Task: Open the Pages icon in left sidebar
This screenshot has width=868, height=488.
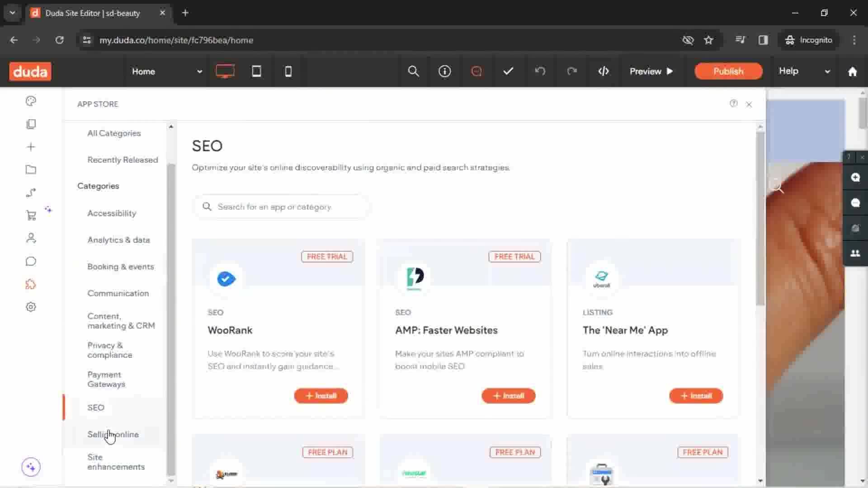Action: click(31, 124)
